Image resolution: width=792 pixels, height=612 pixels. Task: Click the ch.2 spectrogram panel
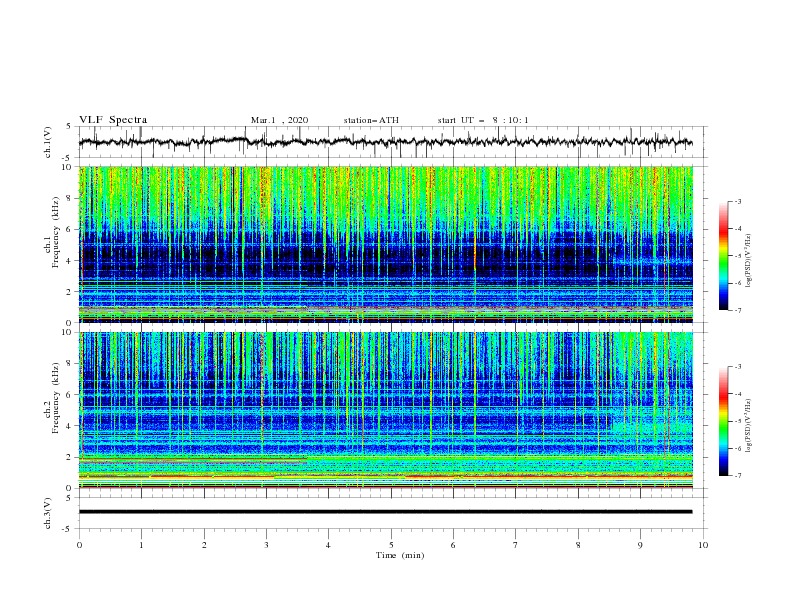tap(386, 410)
